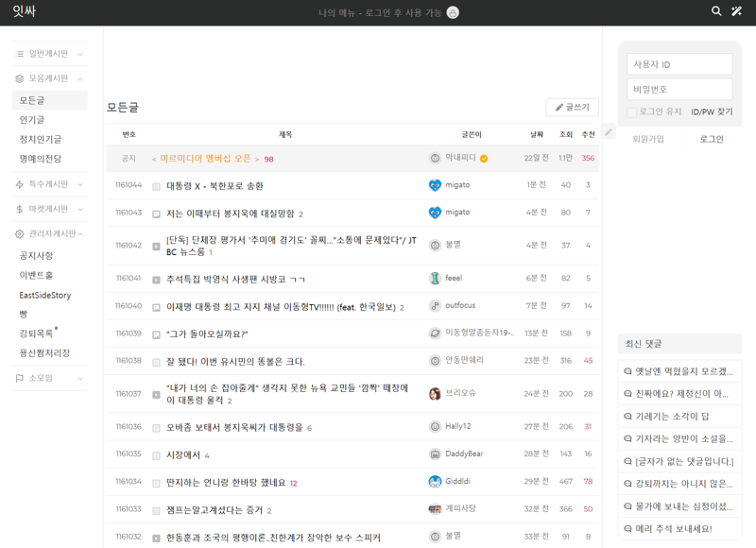Image resolution: width=756 pixels, height=548 pixels.
Task: Click the 추천 column header
Action: point(588,134)
